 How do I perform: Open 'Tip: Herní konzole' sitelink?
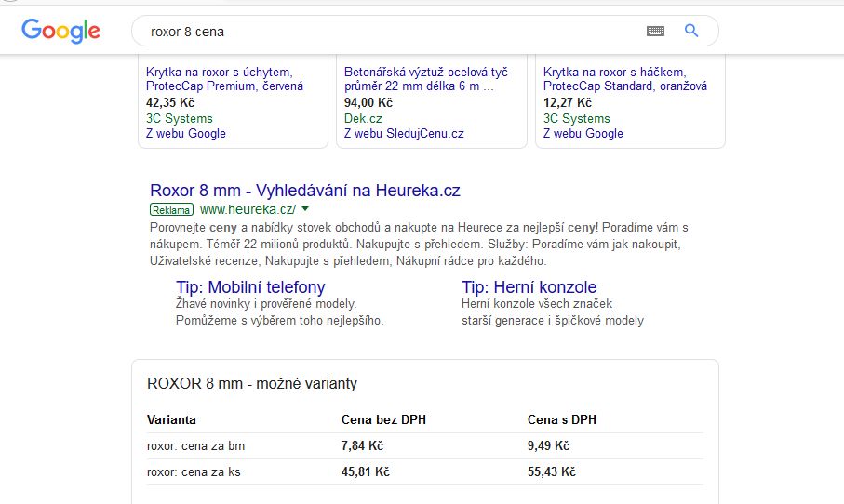529,287
